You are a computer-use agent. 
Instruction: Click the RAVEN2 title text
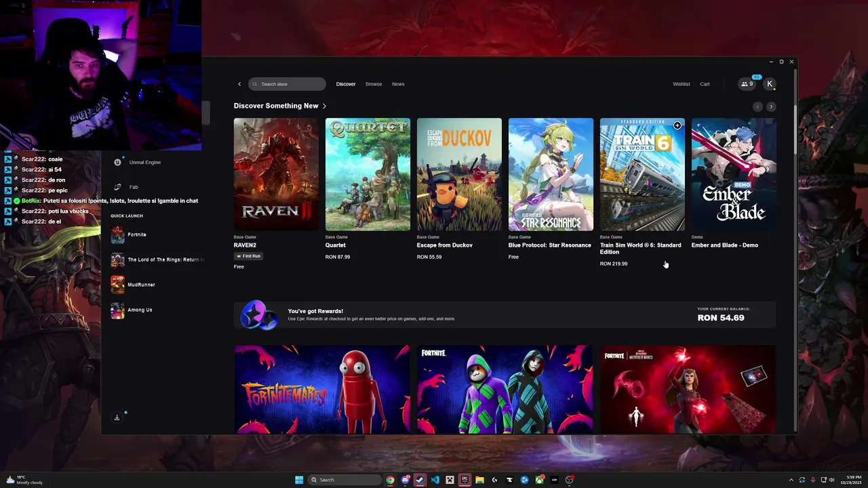pyautogui.click(x=245, y=245)
